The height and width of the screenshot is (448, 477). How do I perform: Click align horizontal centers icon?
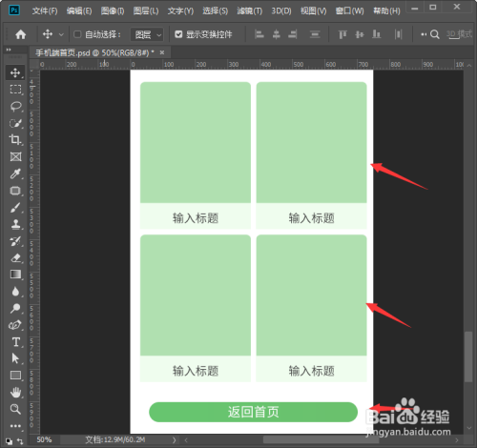click(x=277, y=34)
